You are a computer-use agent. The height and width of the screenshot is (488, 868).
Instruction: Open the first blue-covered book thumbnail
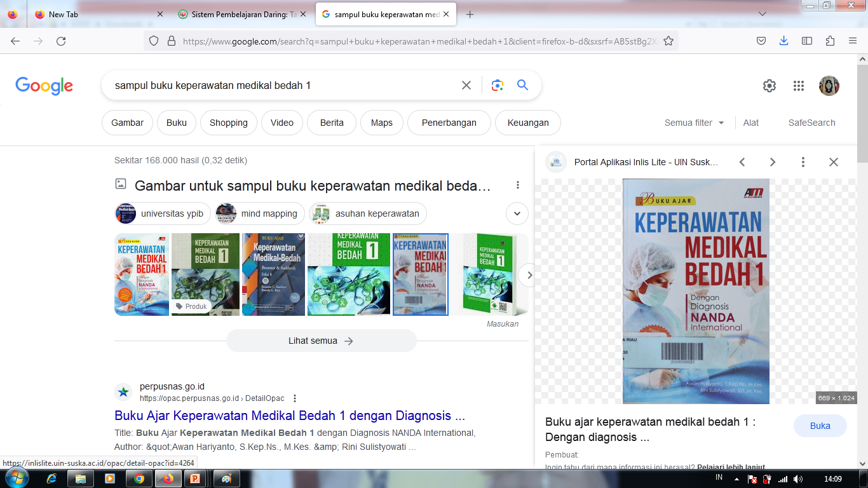(x=142, y=274)
